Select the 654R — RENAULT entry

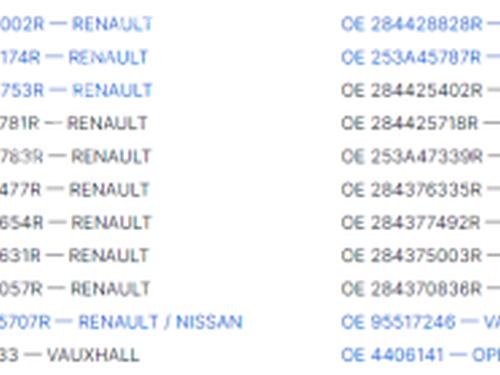tap(75, 223)
